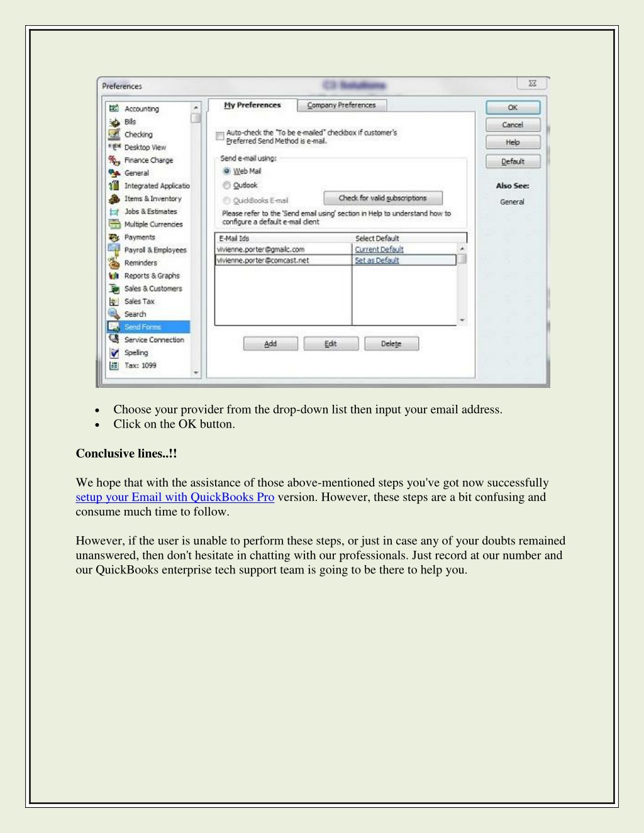This screenshot has height=833, width=644.
Task: Click the Search preference icon
Action: click(x=114, y=314)
